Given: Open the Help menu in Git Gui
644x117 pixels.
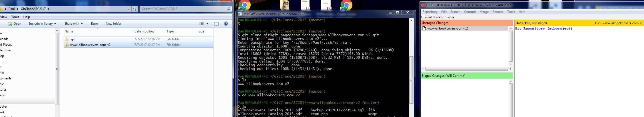Looking at the screenshot, I should coord(522,12).
